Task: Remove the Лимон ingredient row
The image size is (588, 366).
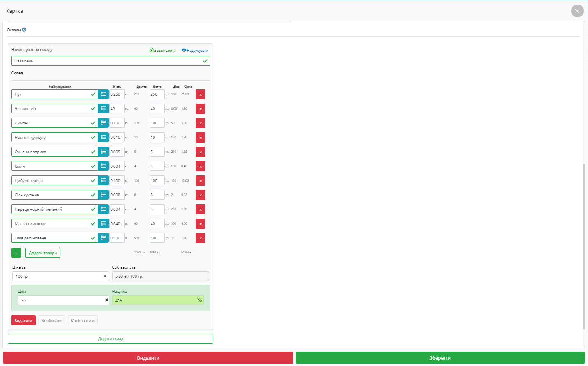Action: 200,123
